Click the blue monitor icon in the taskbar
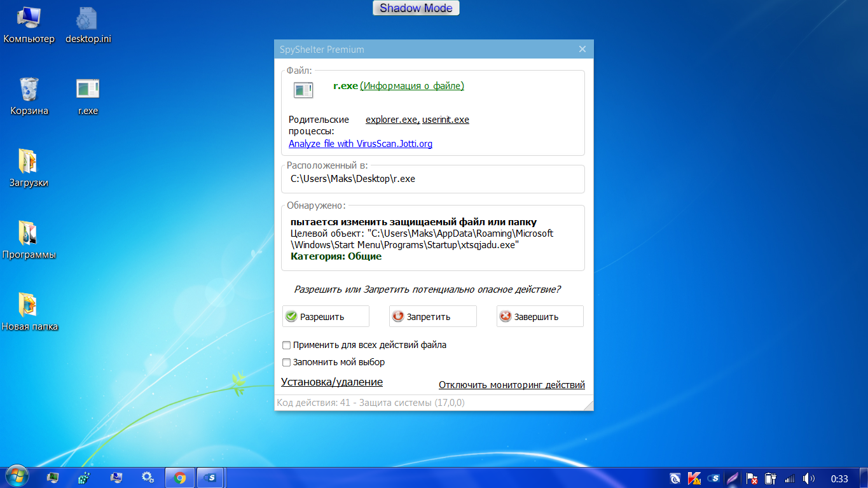This screenshot has height=488, width=868. [116, 477]
